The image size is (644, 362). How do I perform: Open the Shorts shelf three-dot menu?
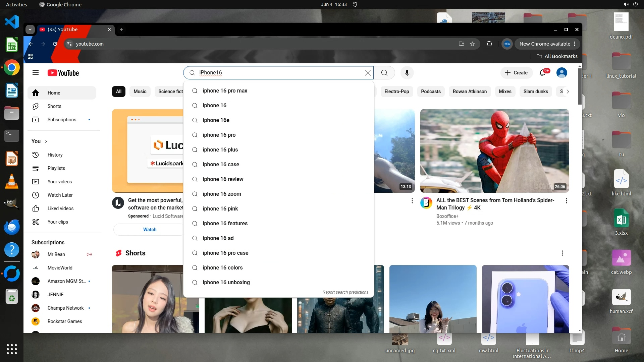(562, 253)
